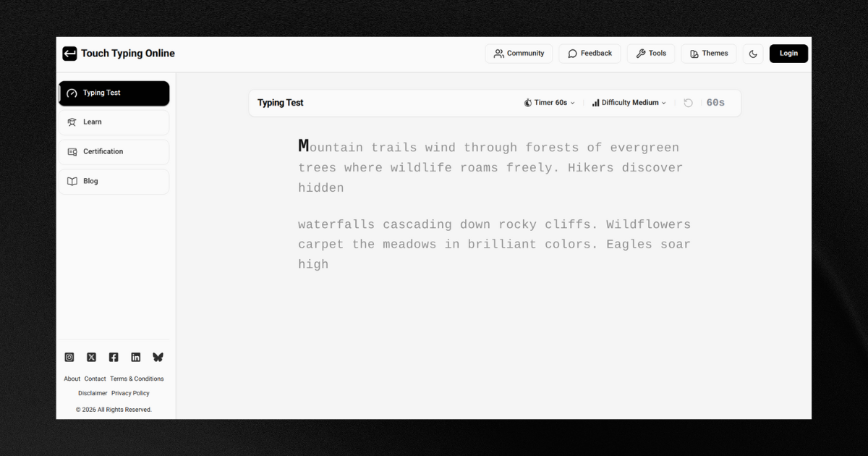The image size is (868, 456).
Task: Click the Login button
Action: [788, 53]
